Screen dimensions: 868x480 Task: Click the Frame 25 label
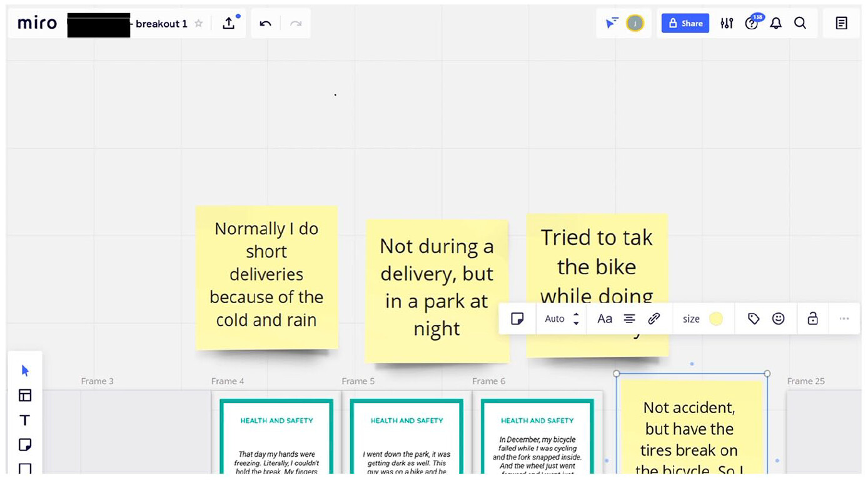click(806, 381)
